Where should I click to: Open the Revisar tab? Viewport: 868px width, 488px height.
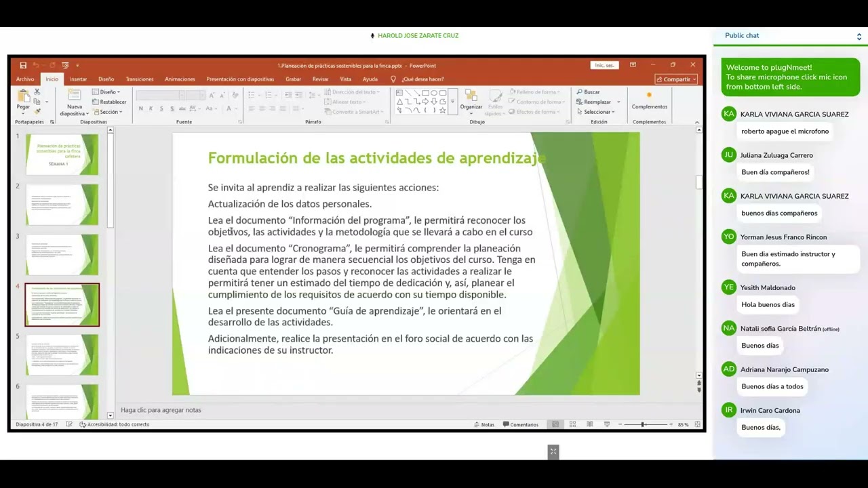click(320, 79)
